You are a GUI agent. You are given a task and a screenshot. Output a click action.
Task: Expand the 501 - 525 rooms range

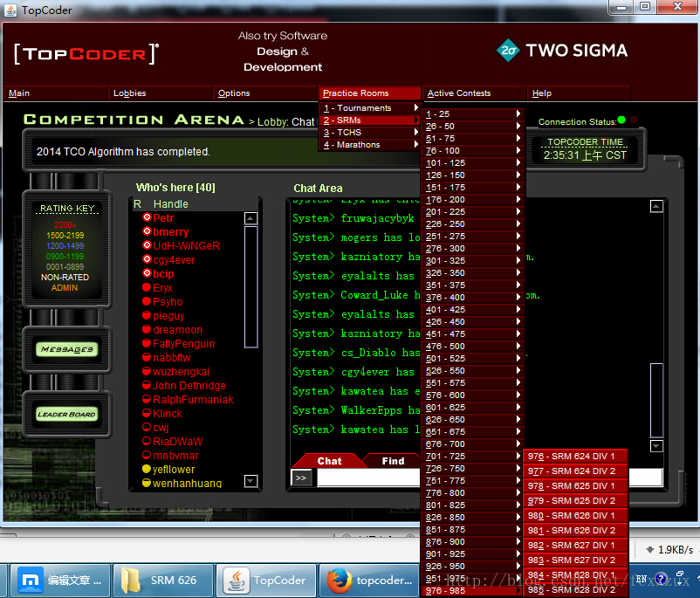[x=473, y=358]
